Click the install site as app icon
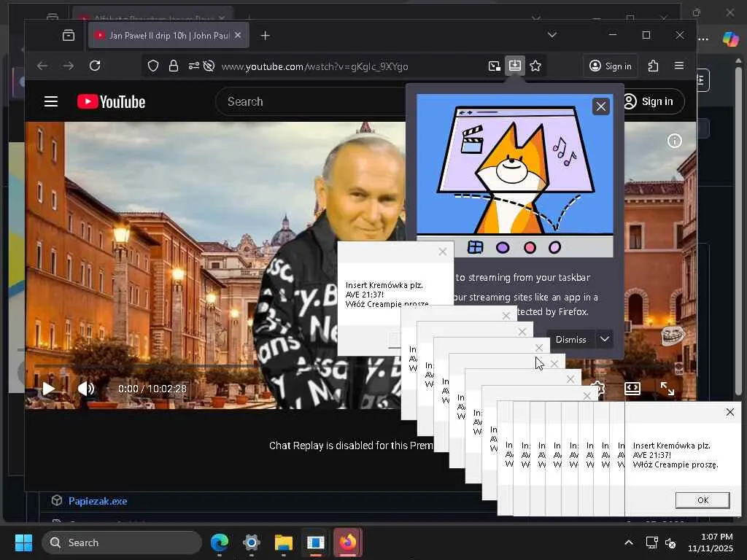 514,66
